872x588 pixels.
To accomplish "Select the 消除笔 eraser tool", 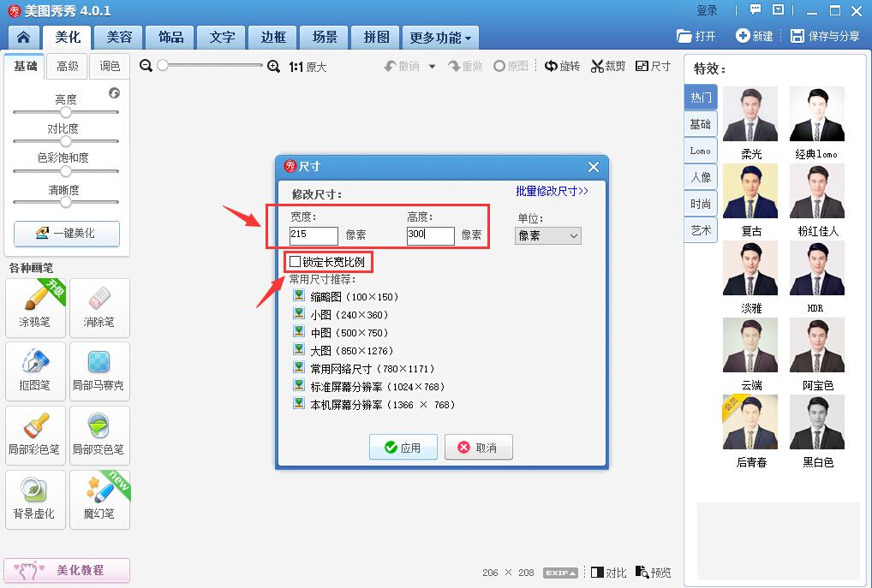I will (x=99, y=307).
